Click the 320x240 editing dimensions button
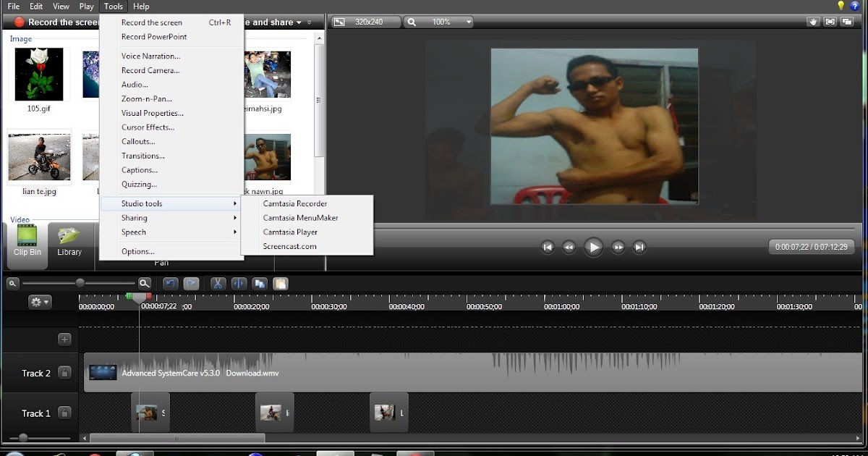This screenshot has height=456, width=868. pyautogui.click(x=365, y=22)
